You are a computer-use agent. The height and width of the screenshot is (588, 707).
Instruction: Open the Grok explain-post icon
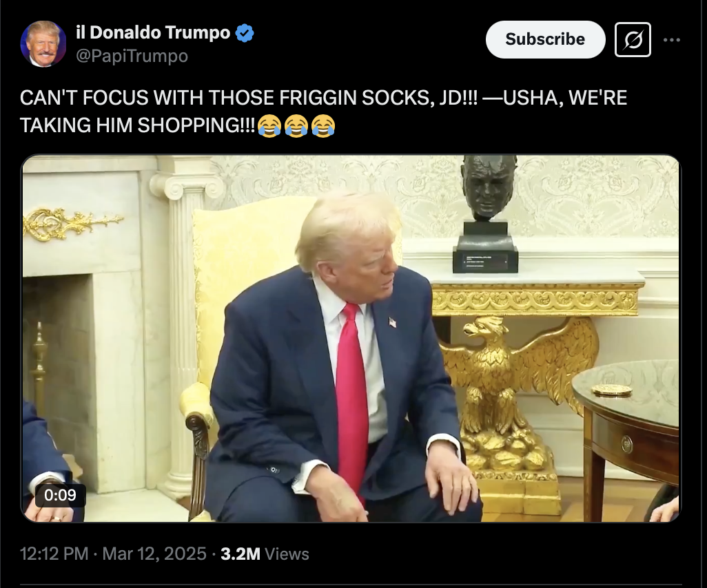tap(633, 40)
